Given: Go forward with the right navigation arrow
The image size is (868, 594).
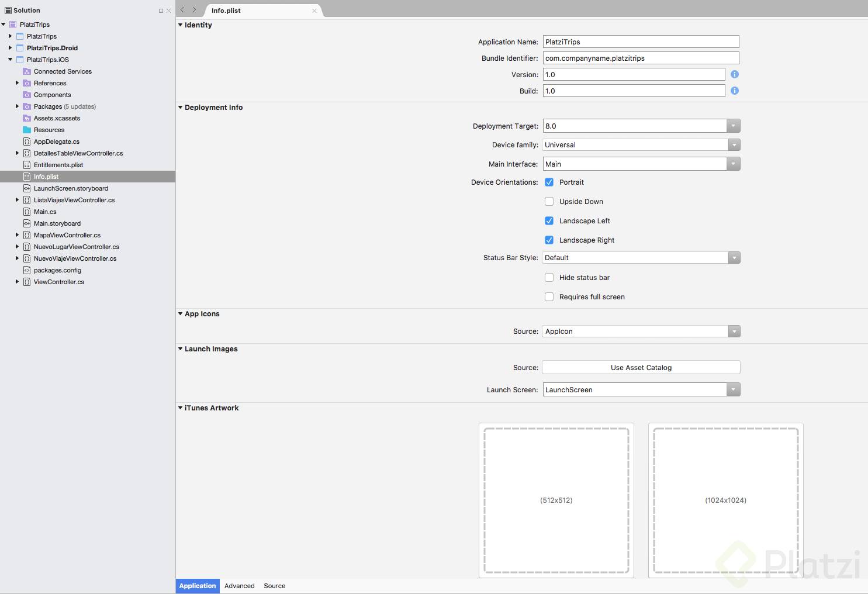Looking at the screenshot, I should pos(195,10).
